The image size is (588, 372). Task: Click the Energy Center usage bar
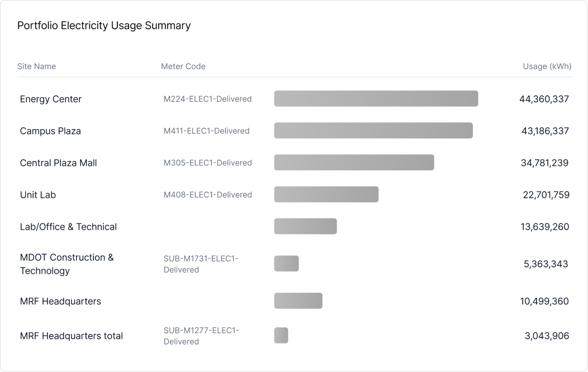click(x=376, y=98)
